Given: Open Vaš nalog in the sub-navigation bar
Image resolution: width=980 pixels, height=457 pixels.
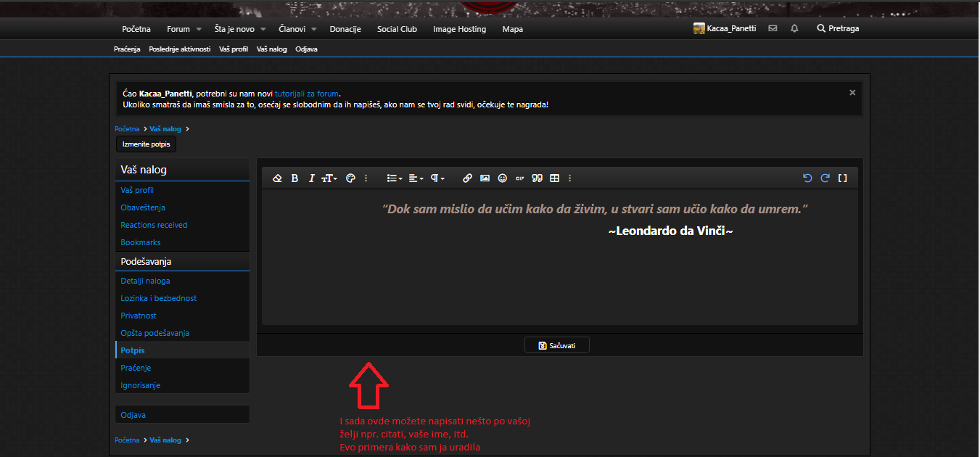Looking at the screenshot, I should point(272,49).
